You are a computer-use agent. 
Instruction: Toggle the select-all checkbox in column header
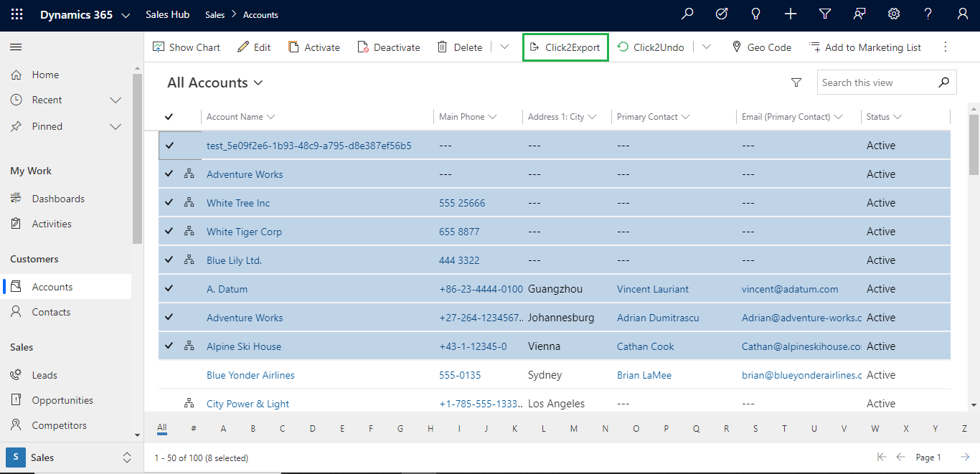pos(169,116)
